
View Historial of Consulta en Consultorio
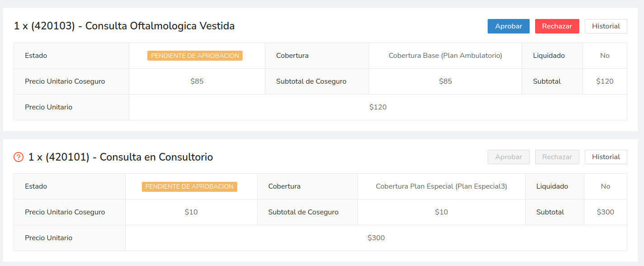pyautogui.click(x=606, y=157)
